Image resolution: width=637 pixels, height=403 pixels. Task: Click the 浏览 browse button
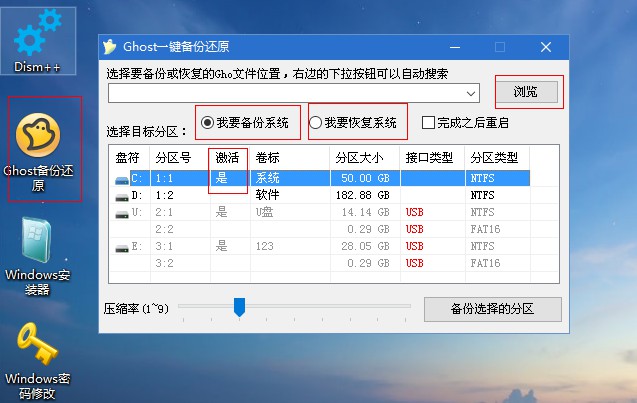pos(526,92)
